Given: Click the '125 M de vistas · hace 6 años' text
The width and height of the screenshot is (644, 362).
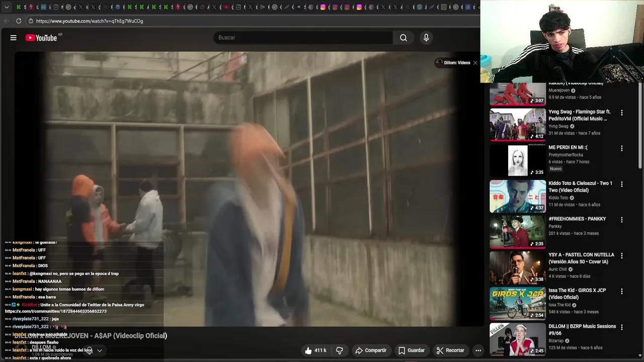Looking at the screenshot, I should (575, 348).
